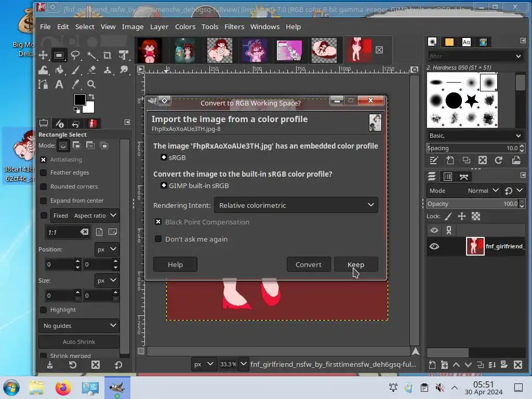Enable Expand from center
The width and height of the screenshot is (532, 399).
pos(44,201)
